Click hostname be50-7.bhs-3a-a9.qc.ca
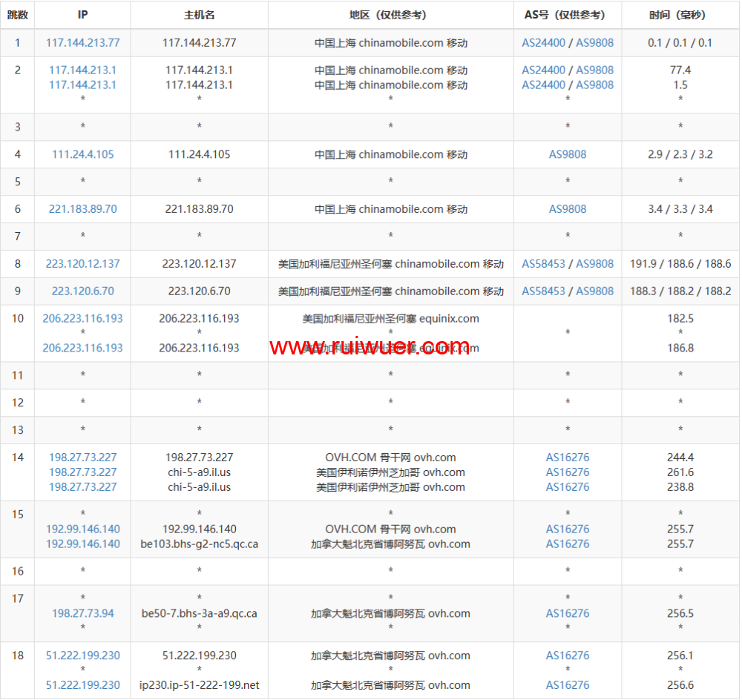 point(199,613)
